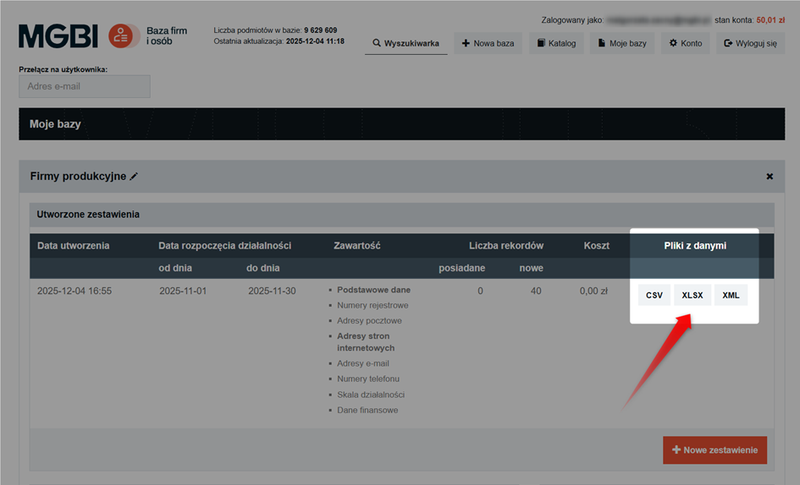The height and width of the screenshot is (485, 800).
Task: Click the Pliki z danymi column header
Action: pos(694,246)
